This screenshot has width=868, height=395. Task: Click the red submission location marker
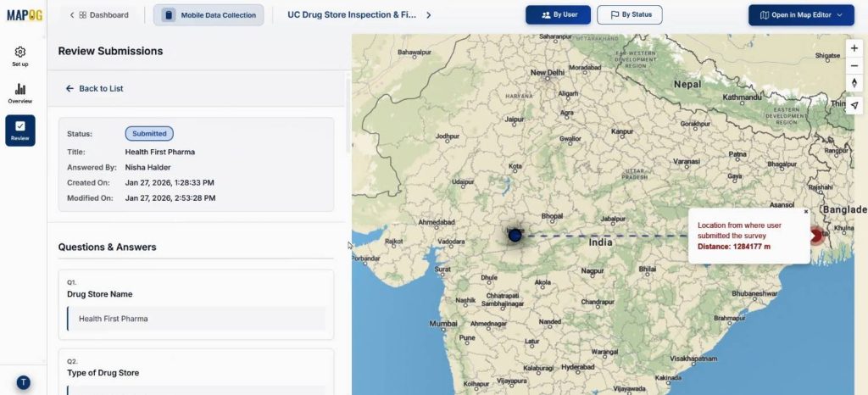(x=815, y=236)
